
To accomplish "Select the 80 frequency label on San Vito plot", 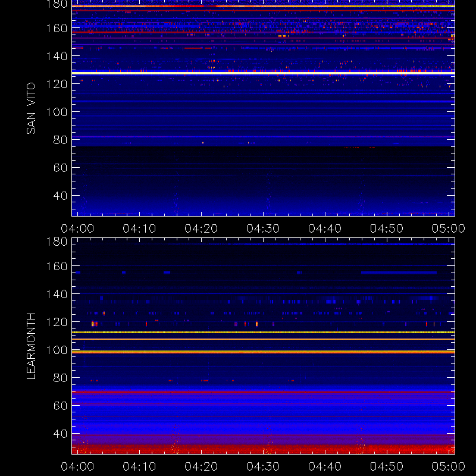I will [61, 140].
